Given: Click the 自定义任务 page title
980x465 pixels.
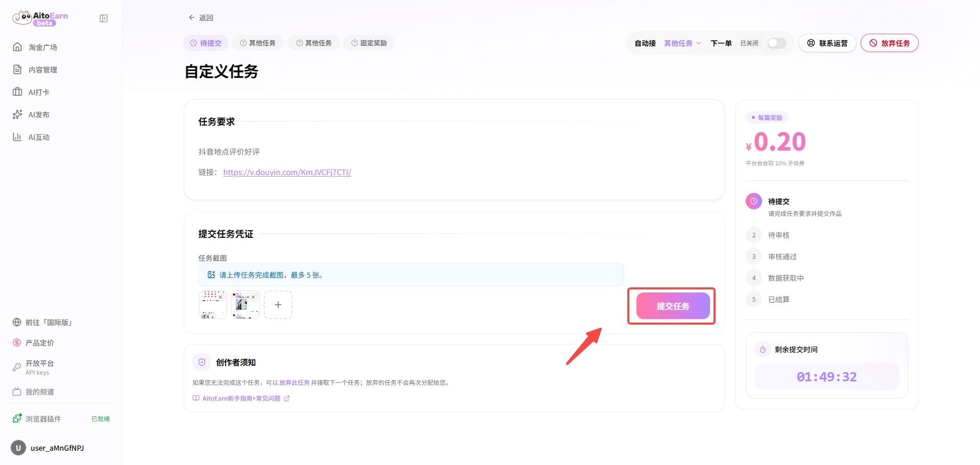Looking at the screenshot, I should coord(222,71).
